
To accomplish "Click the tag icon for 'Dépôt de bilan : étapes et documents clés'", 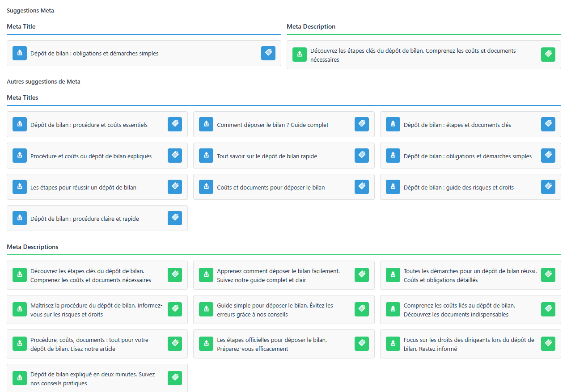I will point(548,124).
